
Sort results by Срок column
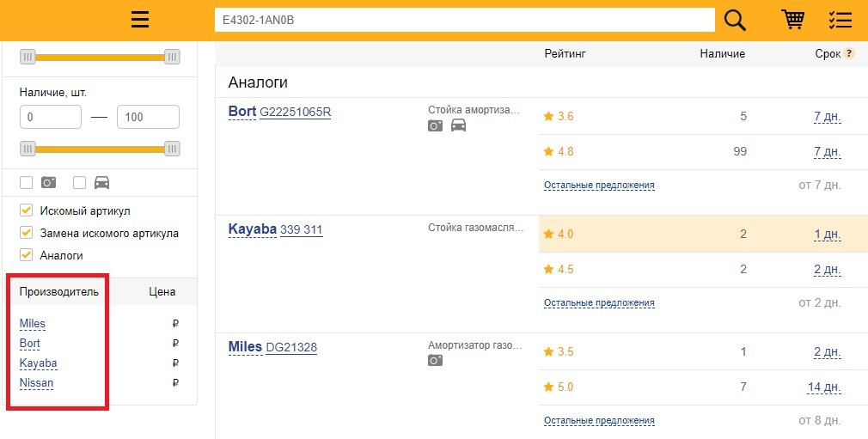(828, 54)
